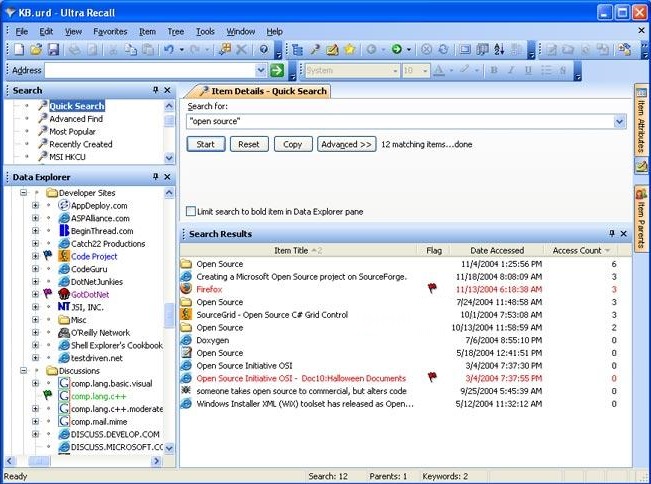Click the green Go arrow beside Address
This screenshot has width=651, height=484.
tap(277, 70)
